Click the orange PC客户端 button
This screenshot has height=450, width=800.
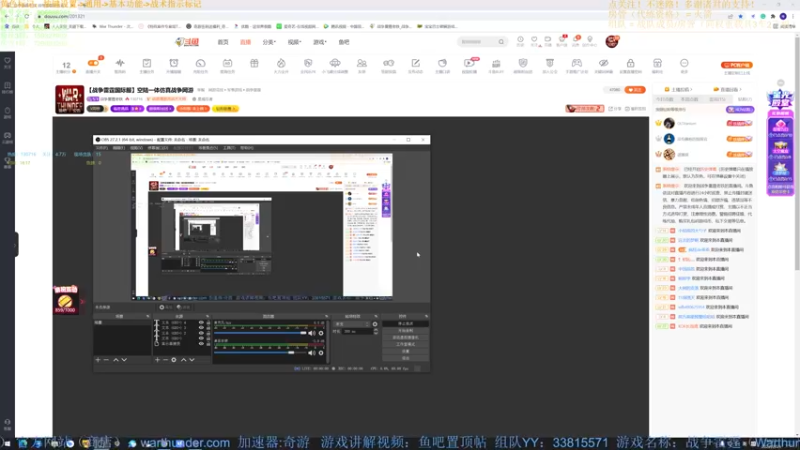737,65
